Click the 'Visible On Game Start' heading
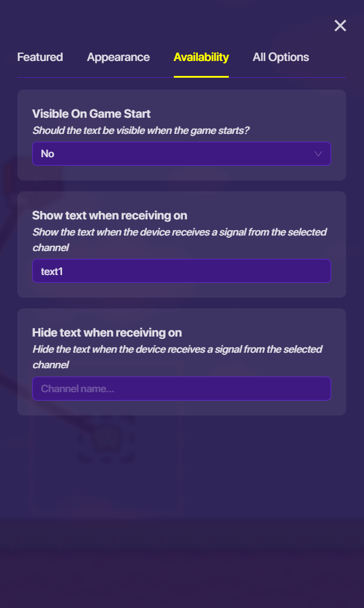The height and width of the screenshot is (608, 364). click(x=91, y=114)
